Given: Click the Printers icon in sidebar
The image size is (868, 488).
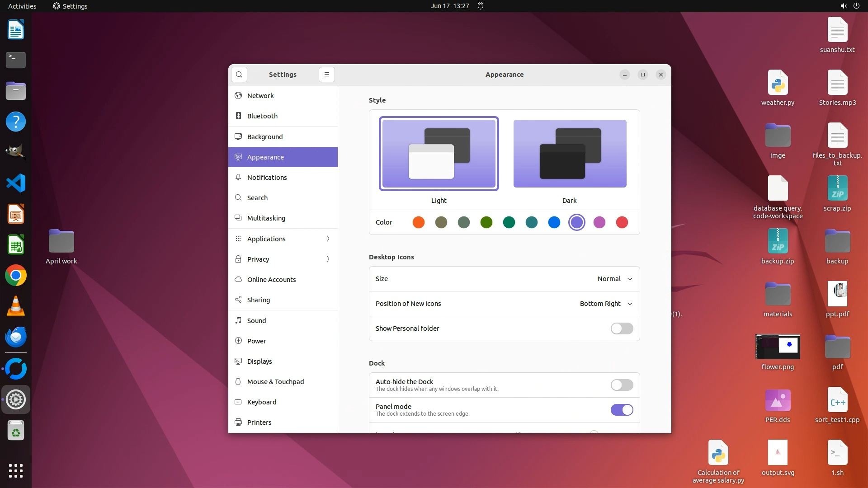Looking at the screenshot, I should pyautogui.click(x=238, y=422).
